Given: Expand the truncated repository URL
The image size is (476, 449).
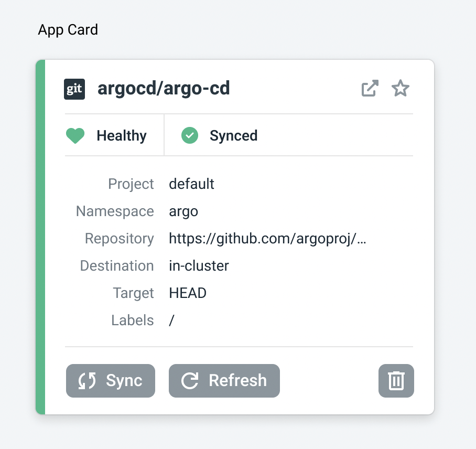Looking at the screenshot, I should [268, 238].
